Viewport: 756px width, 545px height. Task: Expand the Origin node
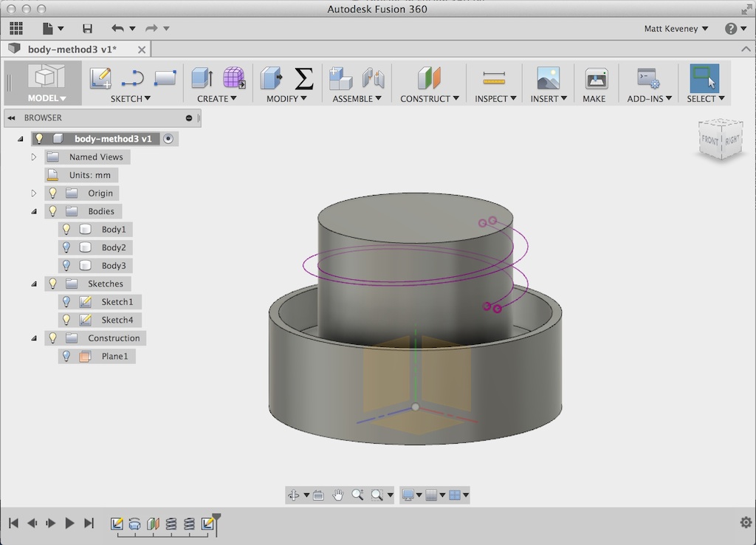coord(32,193)
